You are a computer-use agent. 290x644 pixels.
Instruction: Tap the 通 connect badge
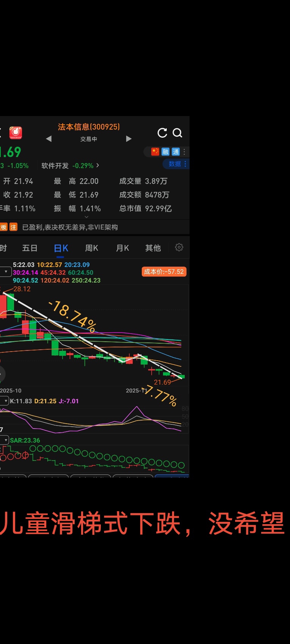(176, 152)
